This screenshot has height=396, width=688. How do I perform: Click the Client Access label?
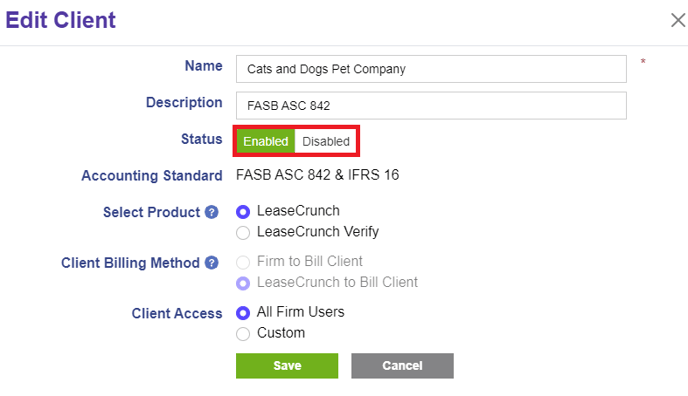[177, 314]
